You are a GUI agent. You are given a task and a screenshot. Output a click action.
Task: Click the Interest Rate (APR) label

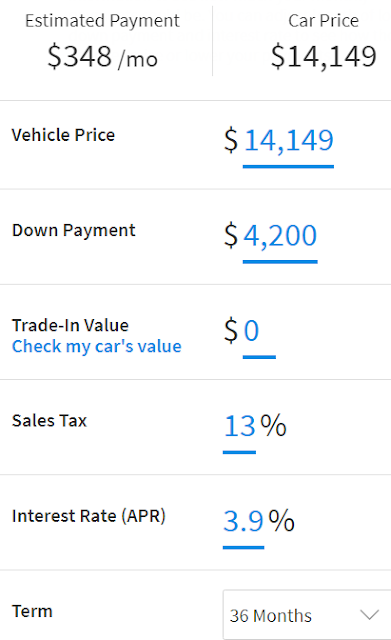point(89,516)
